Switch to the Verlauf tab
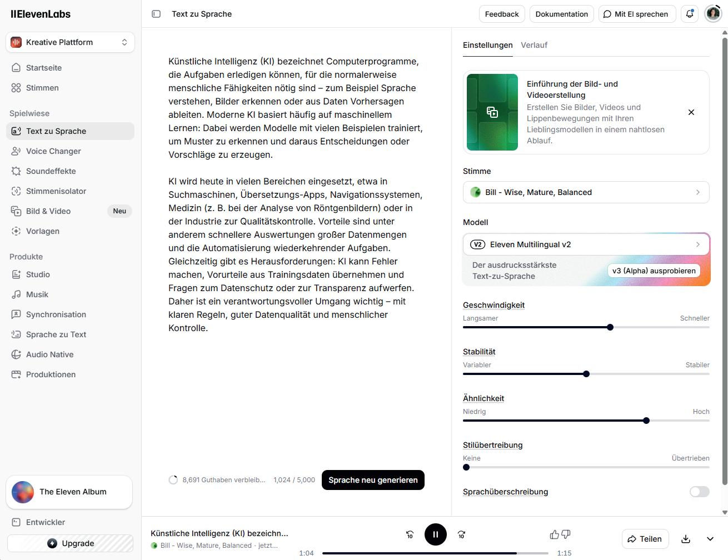The image size is (728, 560). [x=534, y=45]
